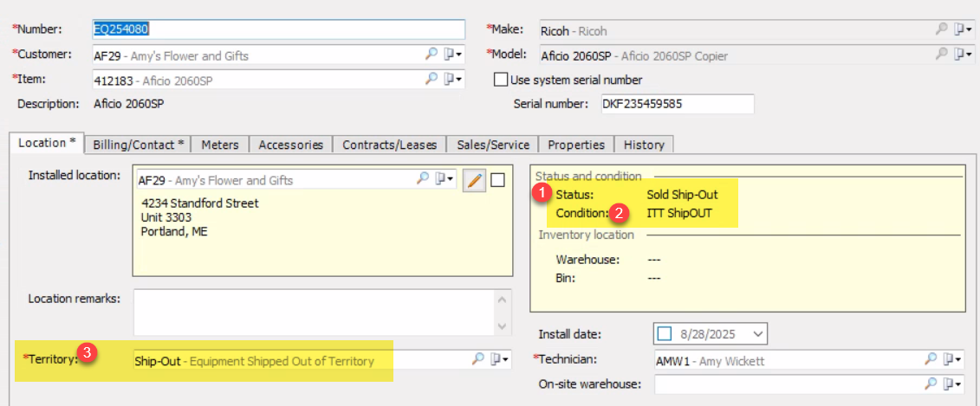Open Item field record menu dropdown
The width and height of the screenshot is (980, 406).
[453, 79]
